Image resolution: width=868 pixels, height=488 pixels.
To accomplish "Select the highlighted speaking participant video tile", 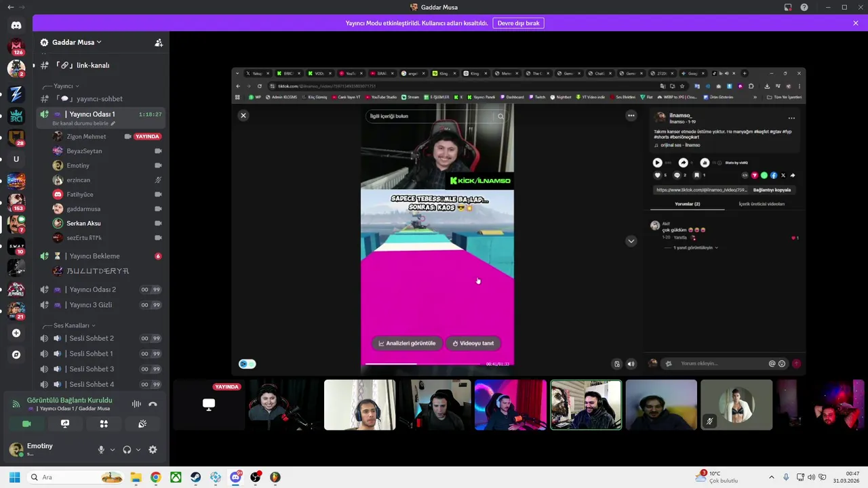I will pyautogui.click(x=586, y=405).
